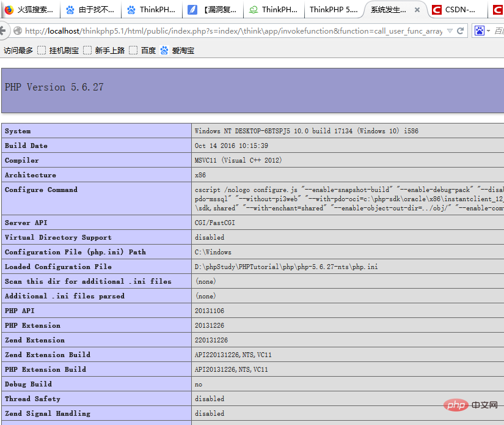Open URL history dropdown arrow in address bar
Image resolution: width=504 pixels, height=425 pixels.
coord(450,31)
